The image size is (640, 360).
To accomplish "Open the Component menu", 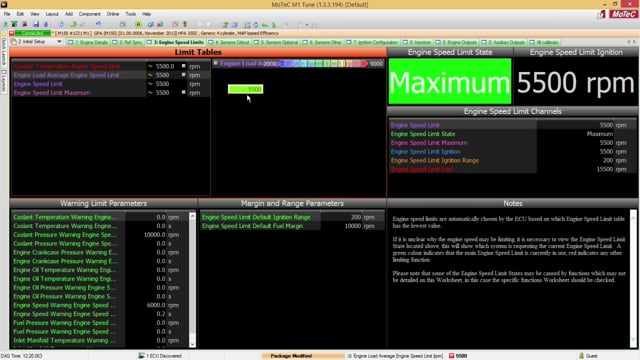I will click(89, 14).
